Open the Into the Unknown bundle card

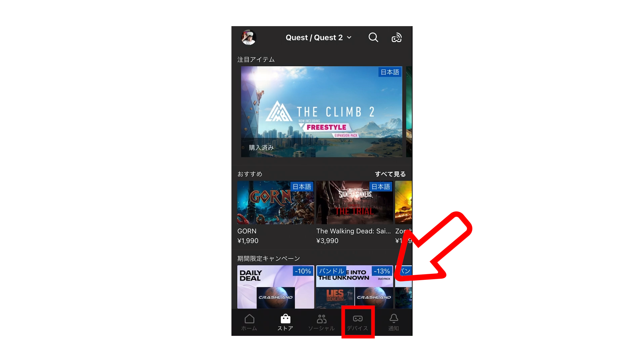point(355,287)
